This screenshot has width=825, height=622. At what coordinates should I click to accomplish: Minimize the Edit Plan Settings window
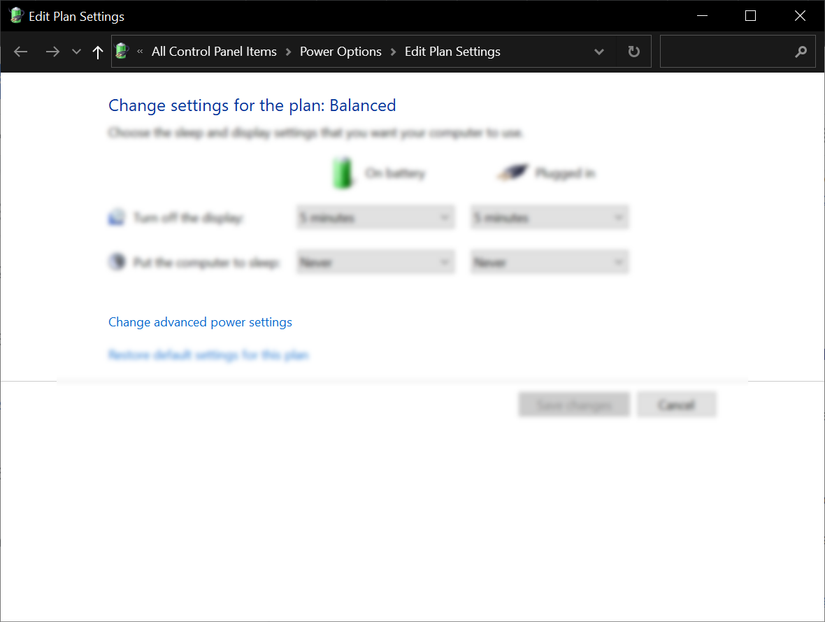pyautogui.click(x=702, y=16)
